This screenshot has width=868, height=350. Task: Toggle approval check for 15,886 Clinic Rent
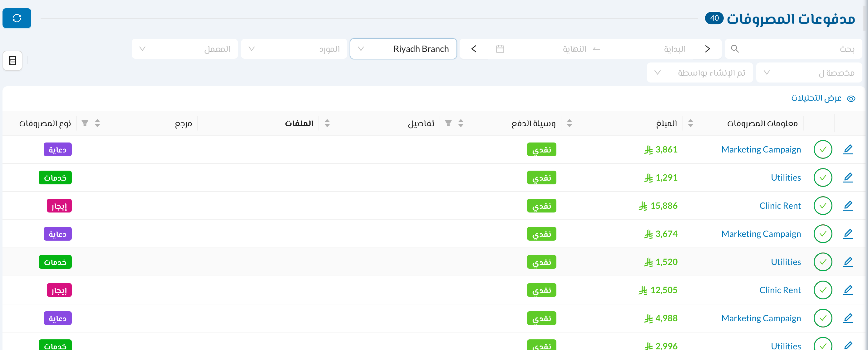(x=823, y=206)
